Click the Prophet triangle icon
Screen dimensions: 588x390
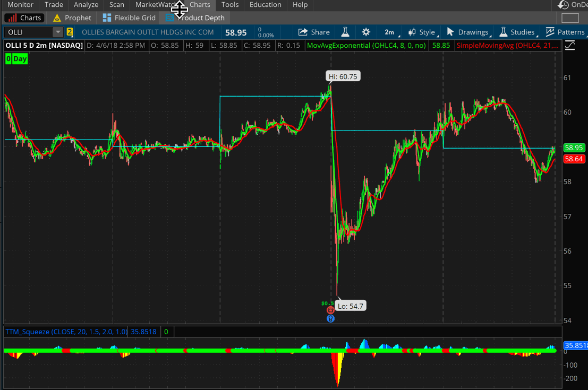point(57,18)
